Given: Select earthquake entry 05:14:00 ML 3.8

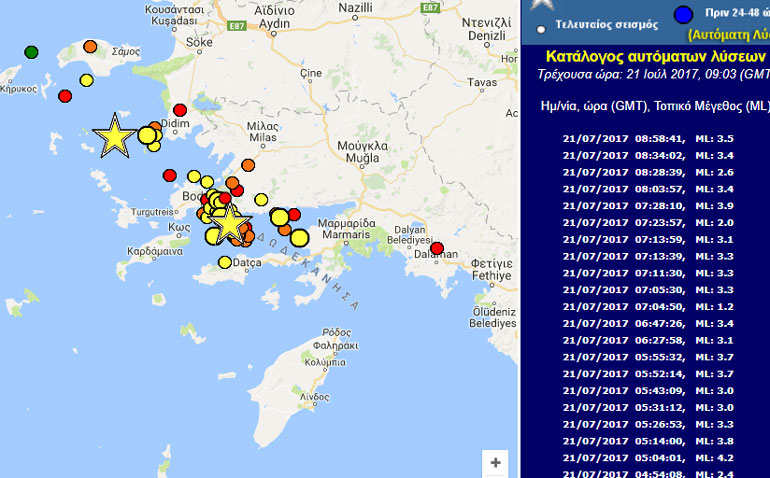Looking at the screenshot, I should tap(648, 441).
